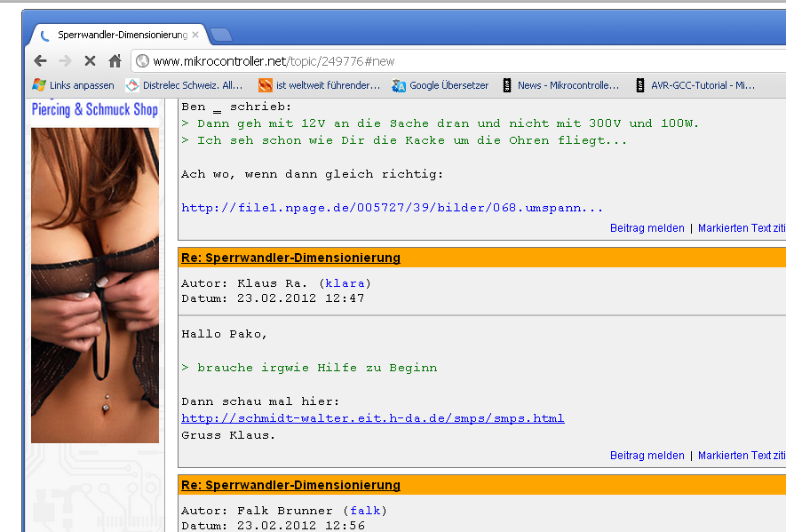Open the klara user profile link
The width and height of the screenshot is (786, 532).
(345, 283)
